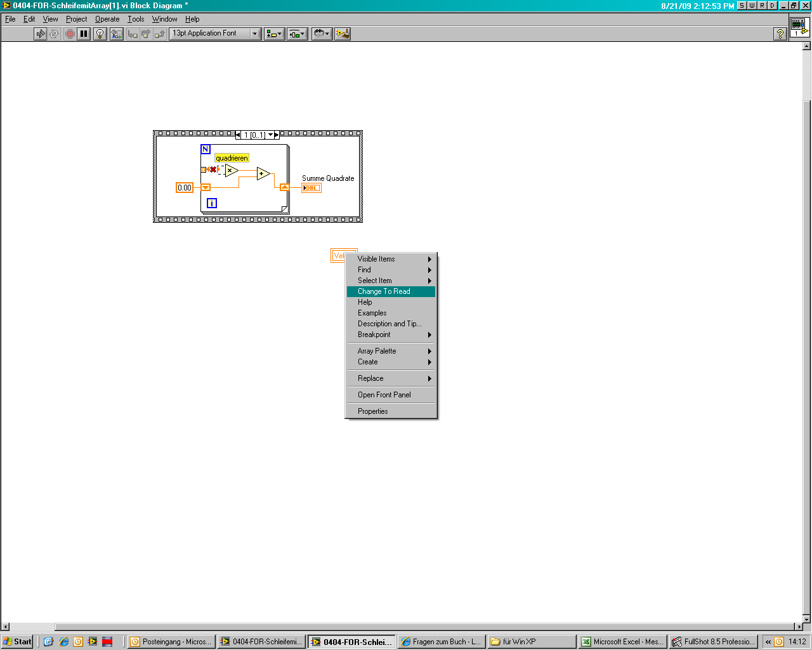The height and width of the screenshot is (650, 812).
Task: Expand the Select Item submenu
Action: pos(391,281)
